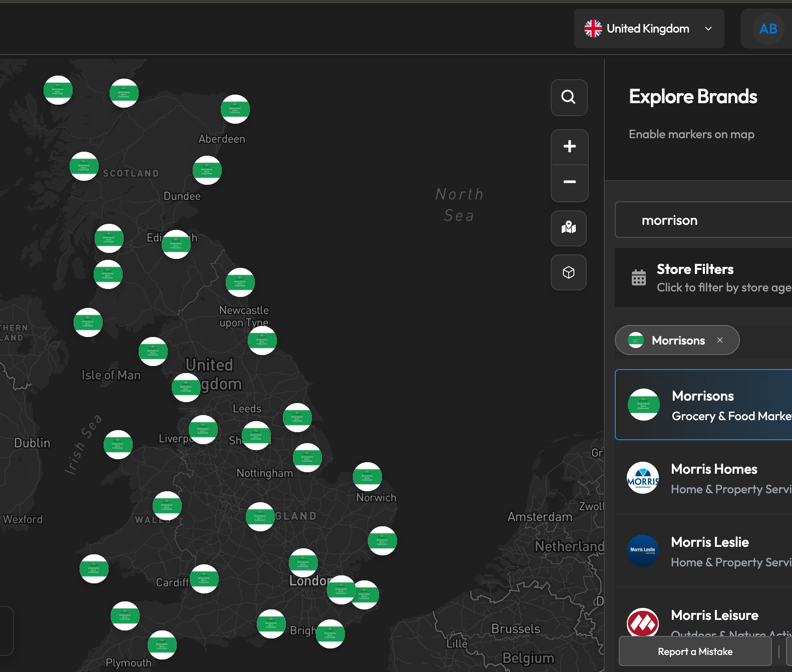792x672 pixels.
Task: Open Store Filters by store age
Action: pos(703,277)
